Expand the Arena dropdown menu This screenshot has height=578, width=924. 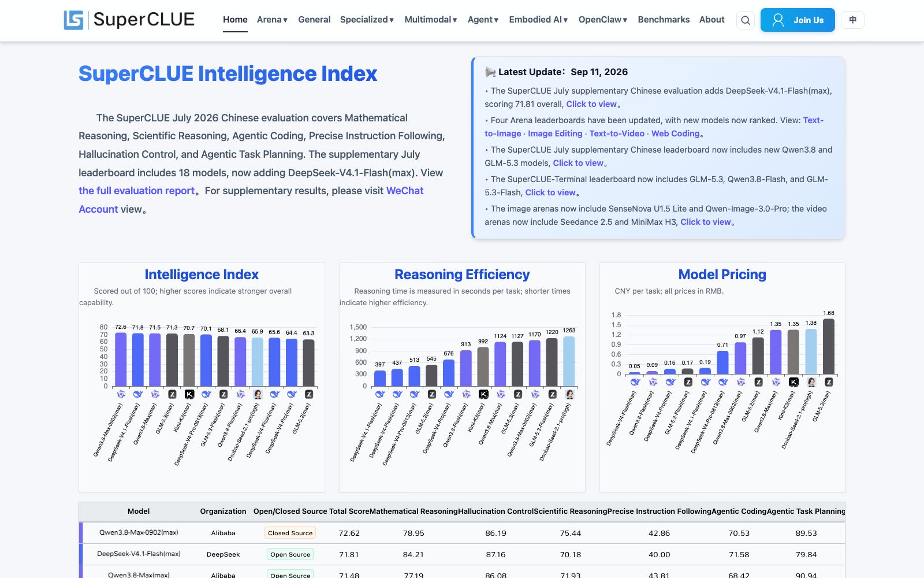(x=273, y=20)
